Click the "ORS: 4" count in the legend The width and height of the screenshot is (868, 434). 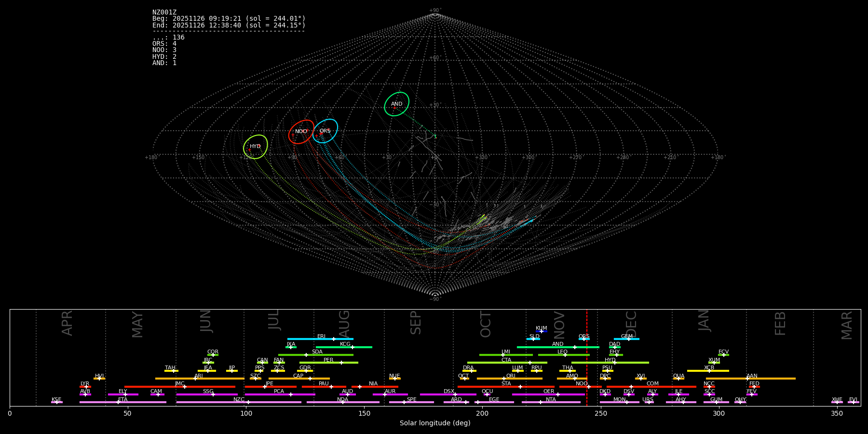[164, 44]
